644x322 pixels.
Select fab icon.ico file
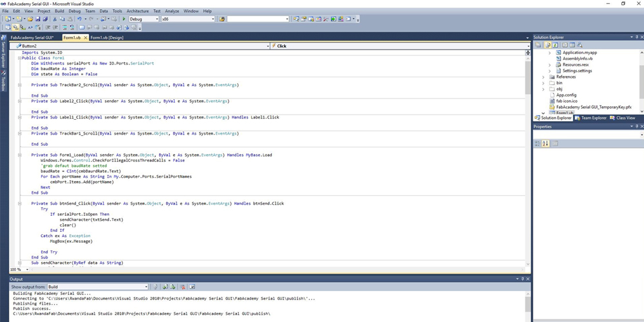pyautogui.click(x=566, y=101)
